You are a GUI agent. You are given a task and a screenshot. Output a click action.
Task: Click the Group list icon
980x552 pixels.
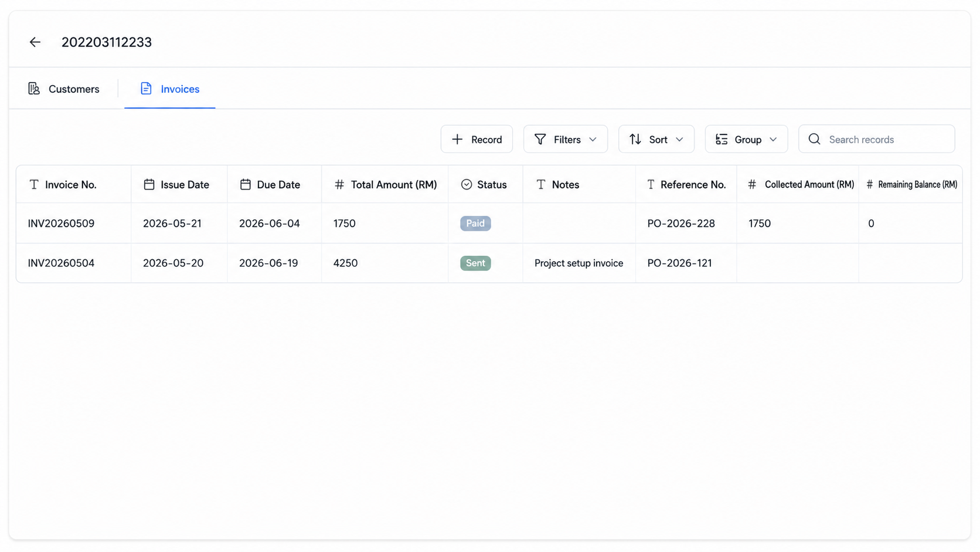(722, 139)
